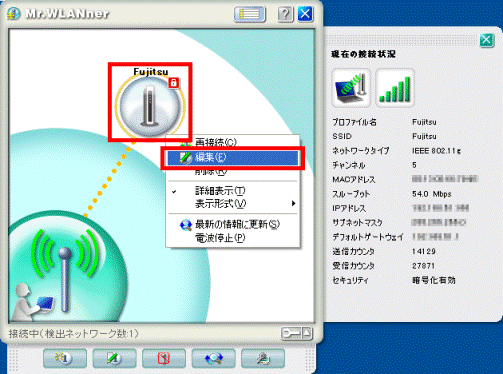Click the new profile toolbar button

point(65,358)
